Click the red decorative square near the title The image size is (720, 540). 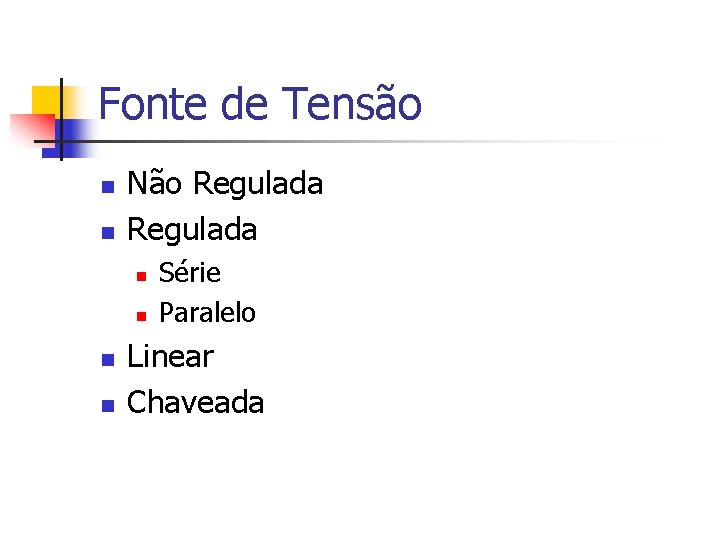tap(28, 128)
